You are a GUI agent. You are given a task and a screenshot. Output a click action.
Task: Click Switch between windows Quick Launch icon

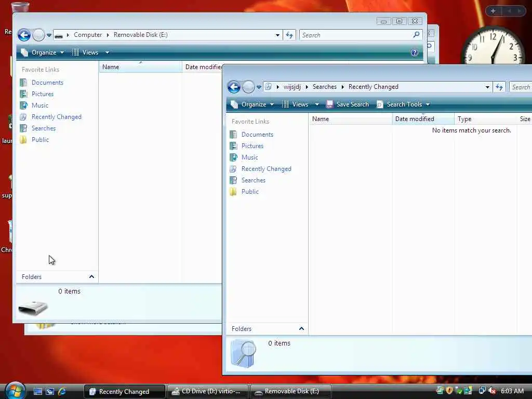pyautogui.click(x=50, y=392)
